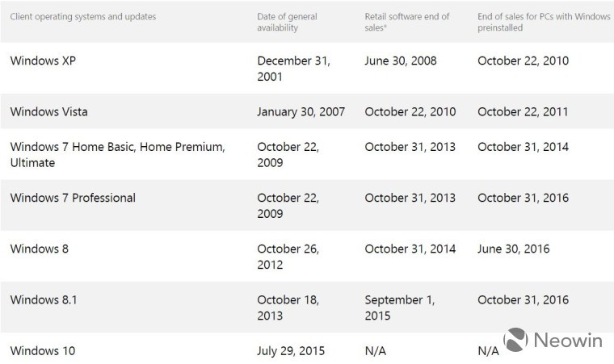The height and width of the screenshot is (364, 614).
Task: Select the Windows 10 row label
Action: pos(43,351)
